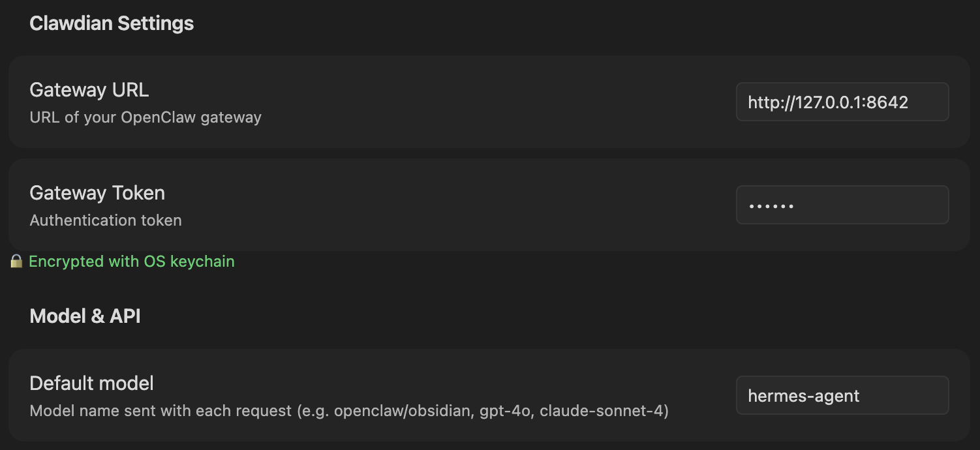This screenshot has height=450, width=980.
Task: Click the openclaw/obsidian example model name
Action: (x=401, y=411)
